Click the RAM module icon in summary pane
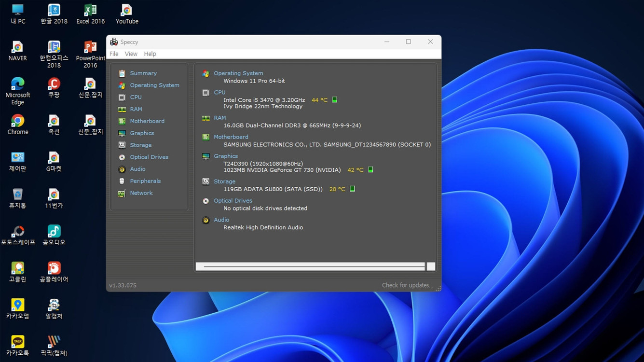644x362 pixels. pos(206,118)
